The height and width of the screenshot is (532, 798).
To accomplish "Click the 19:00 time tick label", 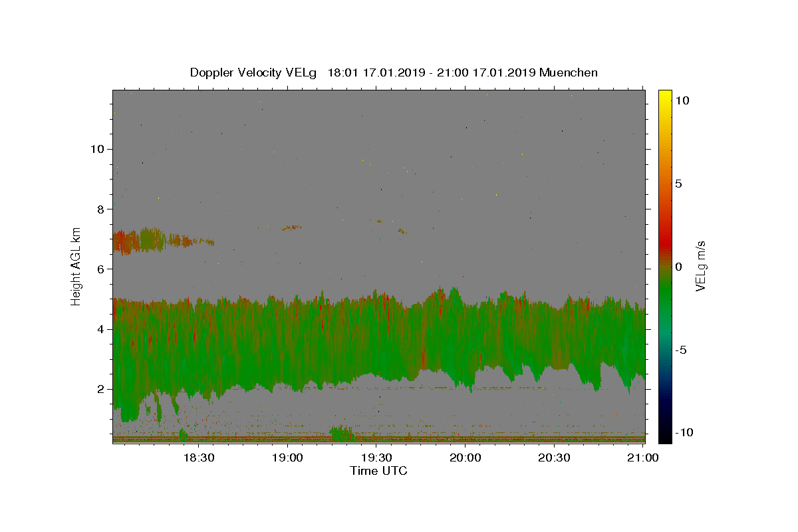I will 288,458.
